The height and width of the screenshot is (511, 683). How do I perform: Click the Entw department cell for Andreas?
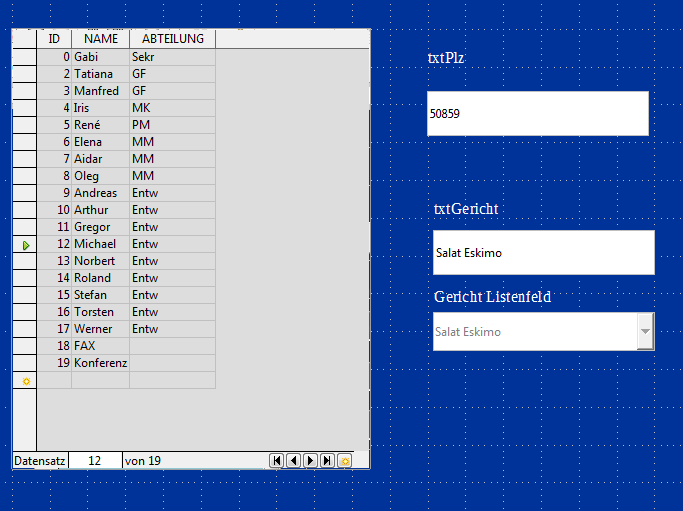(x=172, y=193)
